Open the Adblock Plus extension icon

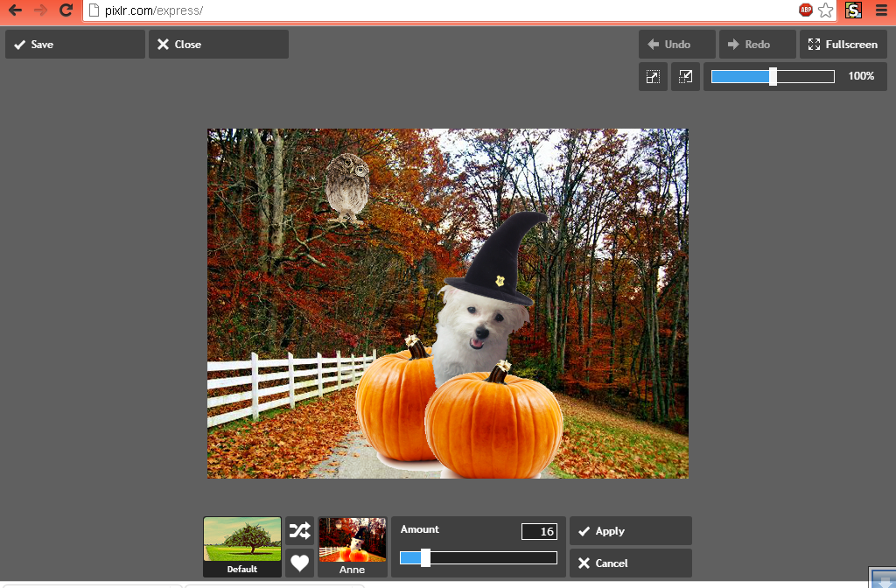coord(806,10)
